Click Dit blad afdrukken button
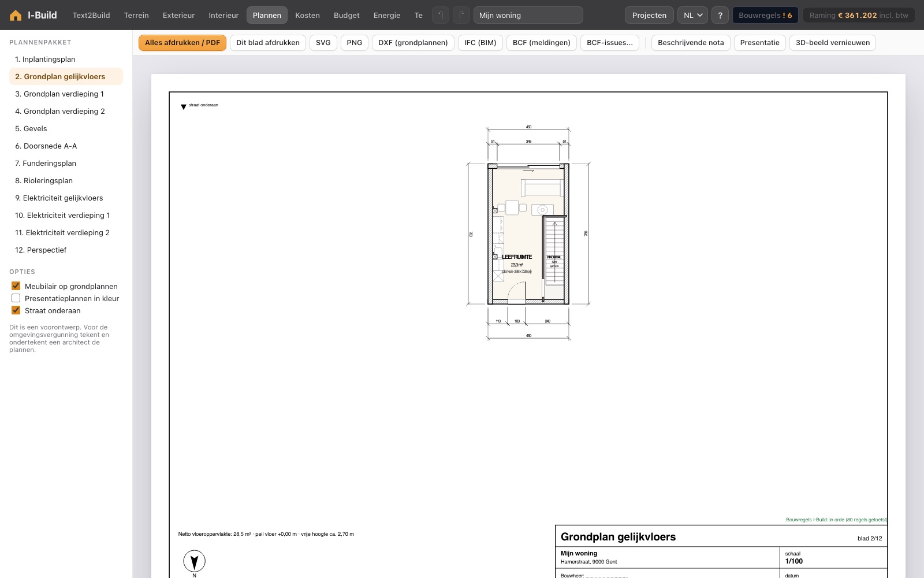Image resolution: width=924 pixels, height=578 pixels. pyautogui.click(x=268, y=43)
